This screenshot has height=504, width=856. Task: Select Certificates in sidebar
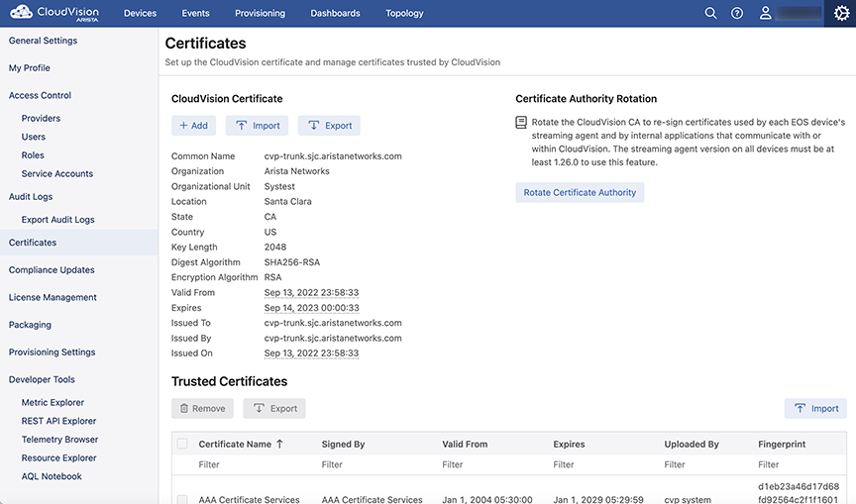point(79,243)
